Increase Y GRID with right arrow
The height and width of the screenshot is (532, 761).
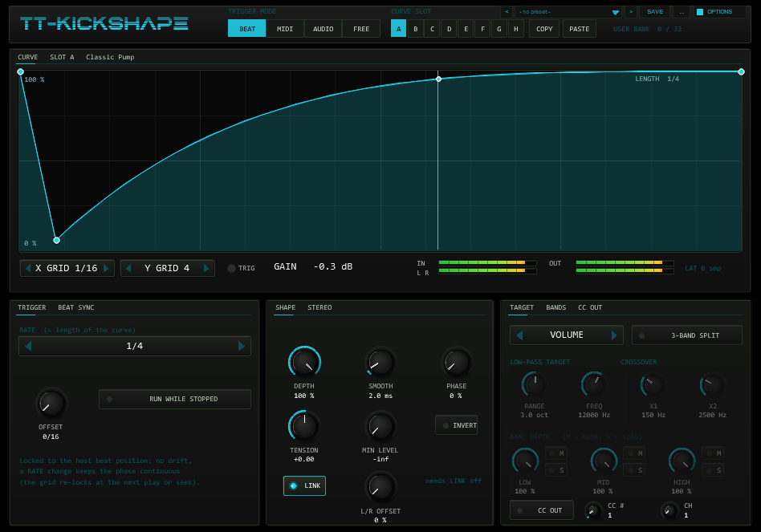click(x=206, y=268)
